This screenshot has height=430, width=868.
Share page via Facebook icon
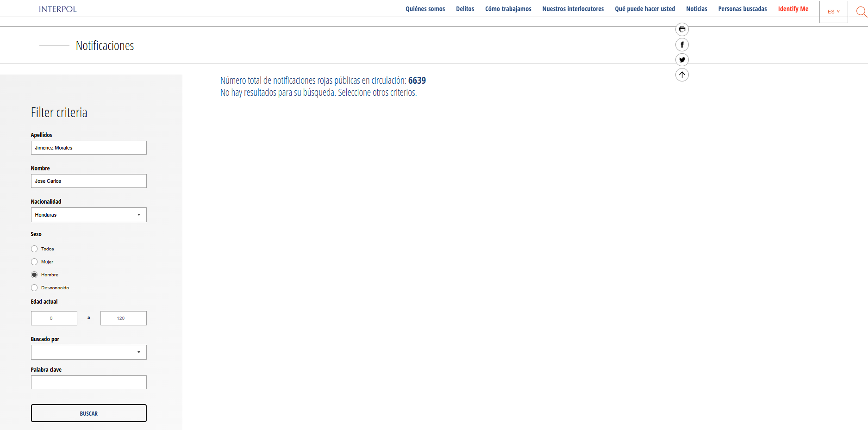682,45
